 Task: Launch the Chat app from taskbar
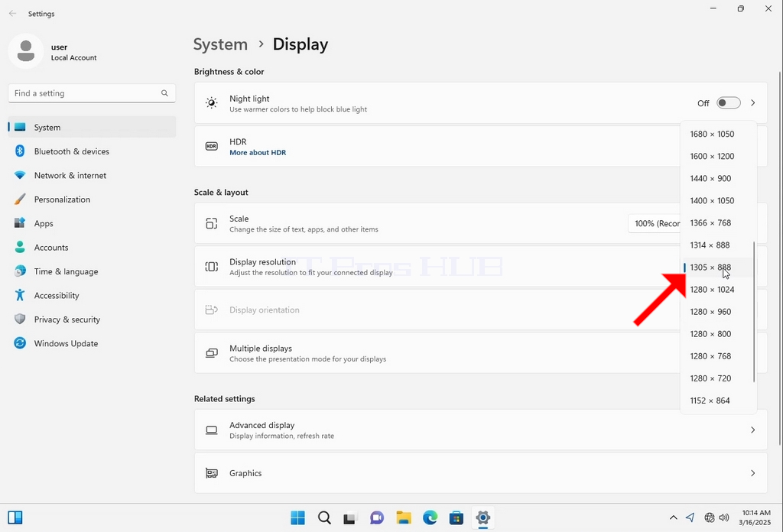pyautogui.click(x=377, y=518)
